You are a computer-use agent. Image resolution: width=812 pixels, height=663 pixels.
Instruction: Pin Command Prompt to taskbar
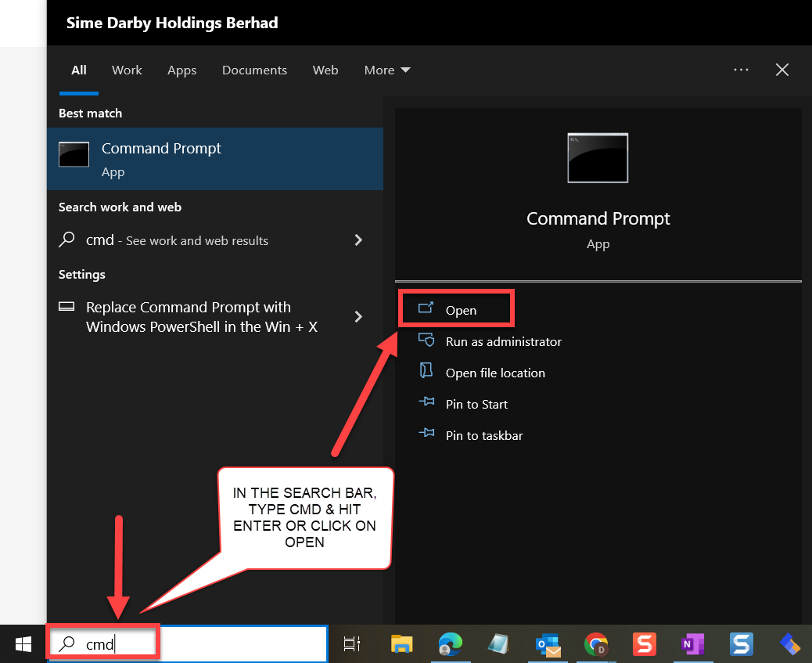(x=483, y=435)
